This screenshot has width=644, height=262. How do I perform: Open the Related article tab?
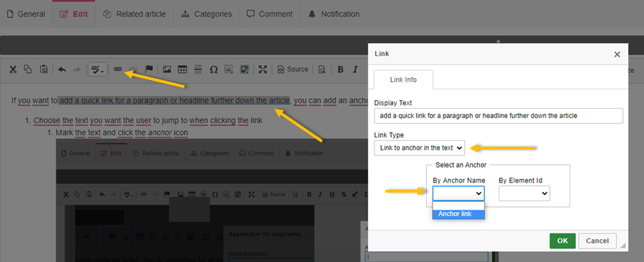[x=134, y=14]
